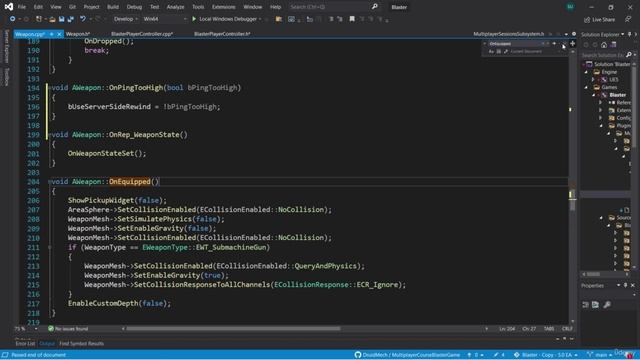
Task: Expand the UE5 project node
Action: 594,80
